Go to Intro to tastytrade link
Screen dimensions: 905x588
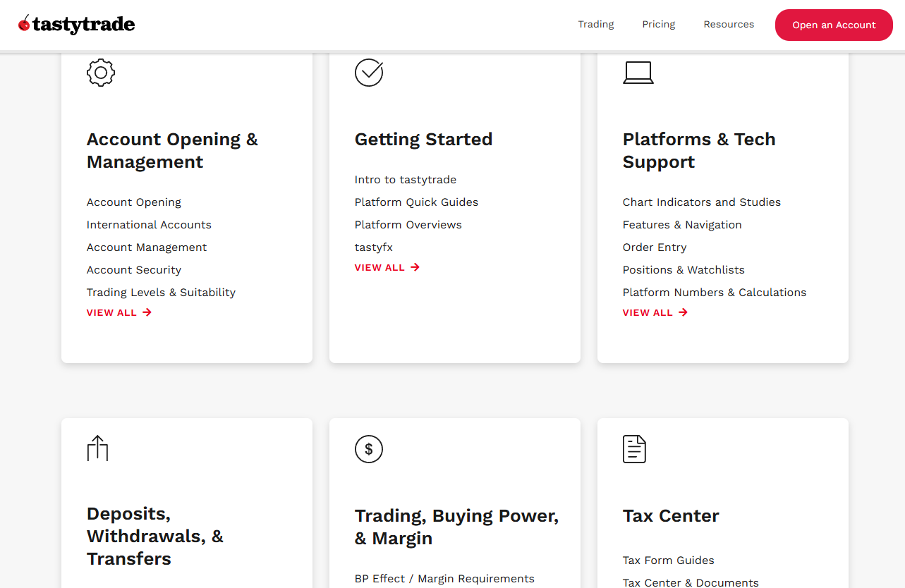tap(406, 180)
